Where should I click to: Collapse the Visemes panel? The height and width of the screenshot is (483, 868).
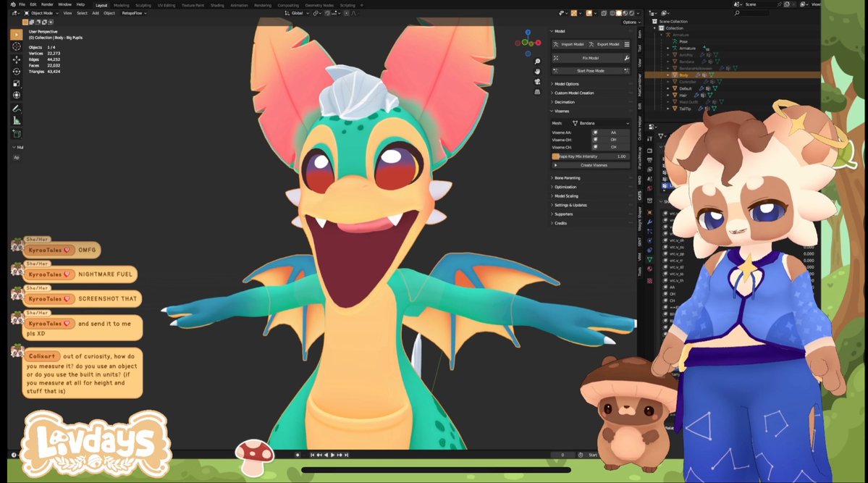[560, 111]
